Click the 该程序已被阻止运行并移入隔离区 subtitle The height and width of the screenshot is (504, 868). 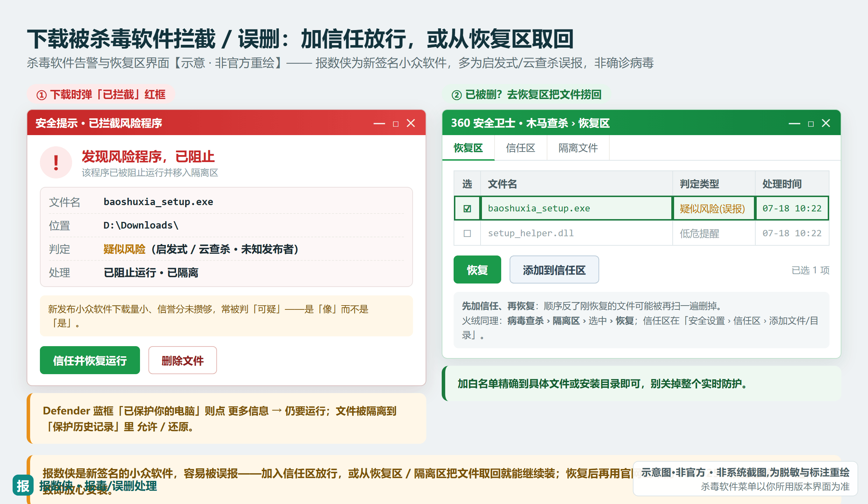(150, 173)
